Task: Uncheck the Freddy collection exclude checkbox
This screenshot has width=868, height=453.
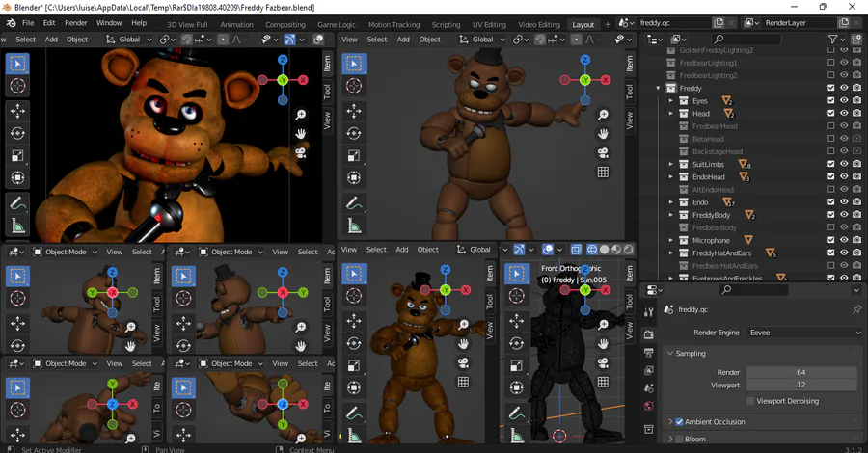Action: (831, 88)
